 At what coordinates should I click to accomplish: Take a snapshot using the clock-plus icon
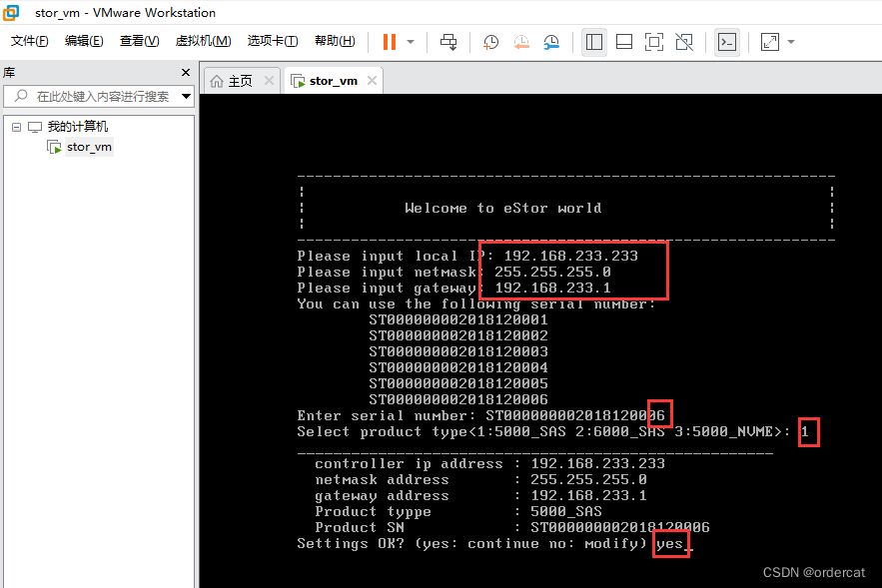pyautogui.click(x=490, y=42)
